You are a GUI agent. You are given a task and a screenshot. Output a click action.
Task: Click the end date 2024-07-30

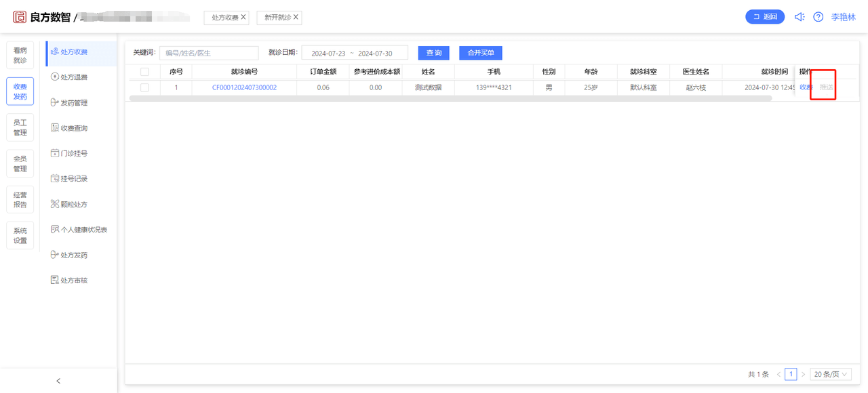[375, 54]
